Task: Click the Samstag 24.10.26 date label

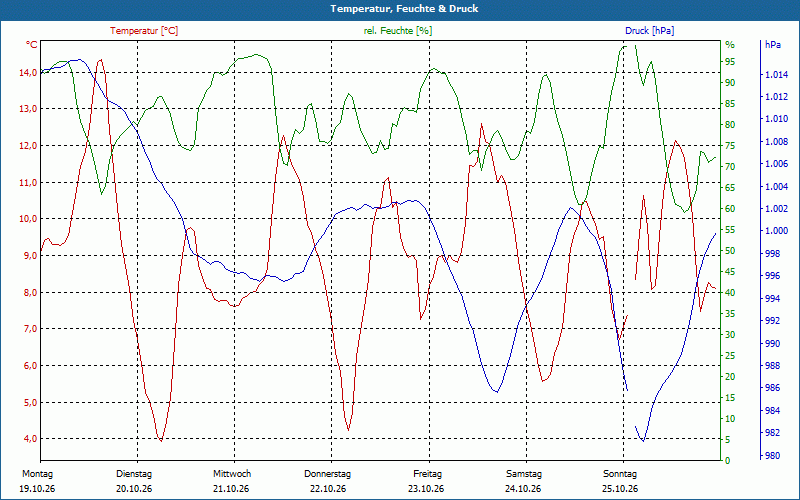Action: pos(523,481)
